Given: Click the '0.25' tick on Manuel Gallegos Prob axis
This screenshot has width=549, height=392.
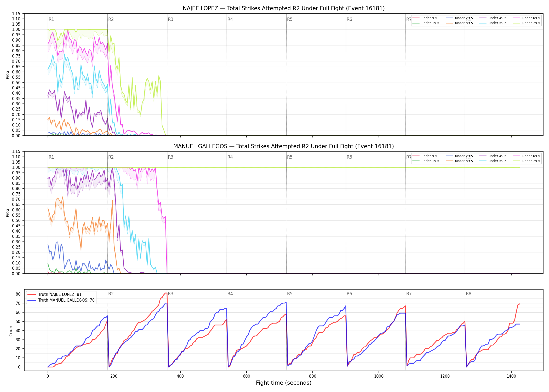Looking at the screenshot, I should click(x=16, y=247).
